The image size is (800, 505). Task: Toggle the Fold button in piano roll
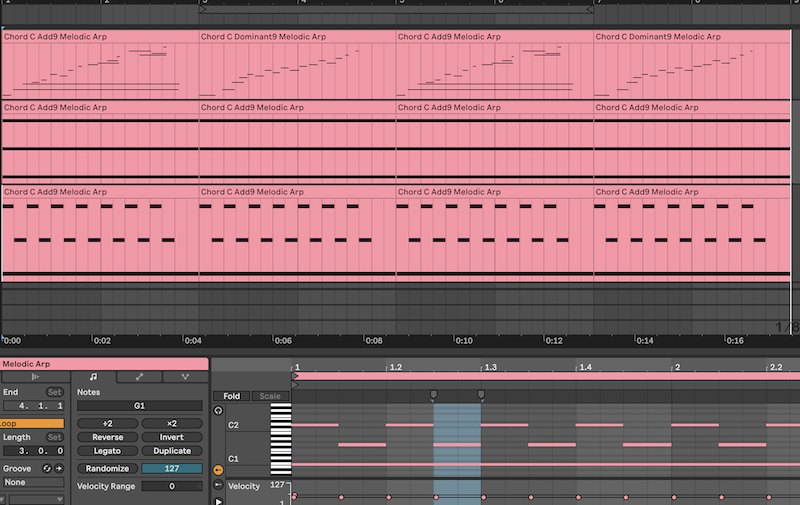pyautogui.click(x=231, y=396)
